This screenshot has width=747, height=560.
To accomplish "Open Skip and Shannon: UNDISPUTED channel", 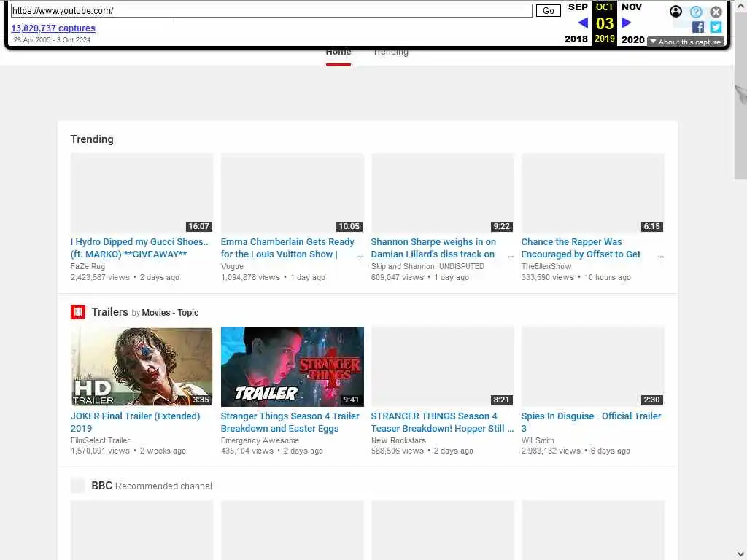I will [x=427, y=266].
